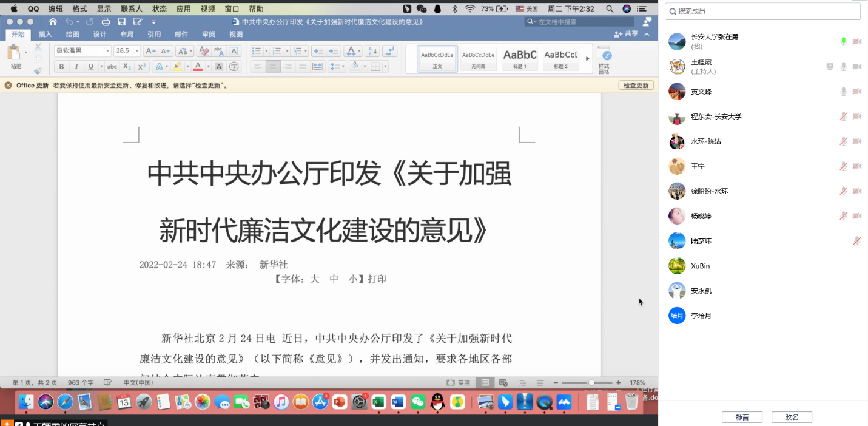This screenshot has height=426, width=868.
Task: Toggle Focus mode (专注) in status bar
Action: point(459,383)
